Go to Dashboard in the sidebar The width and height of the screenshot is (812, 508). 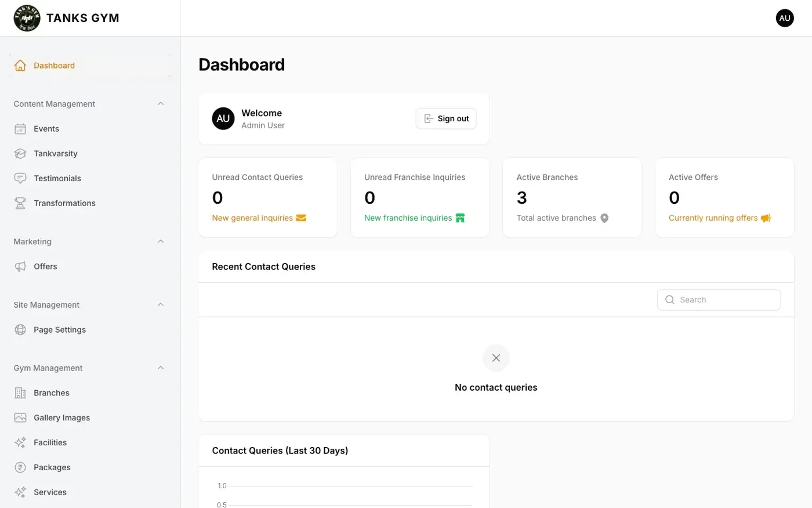point(90,66)
